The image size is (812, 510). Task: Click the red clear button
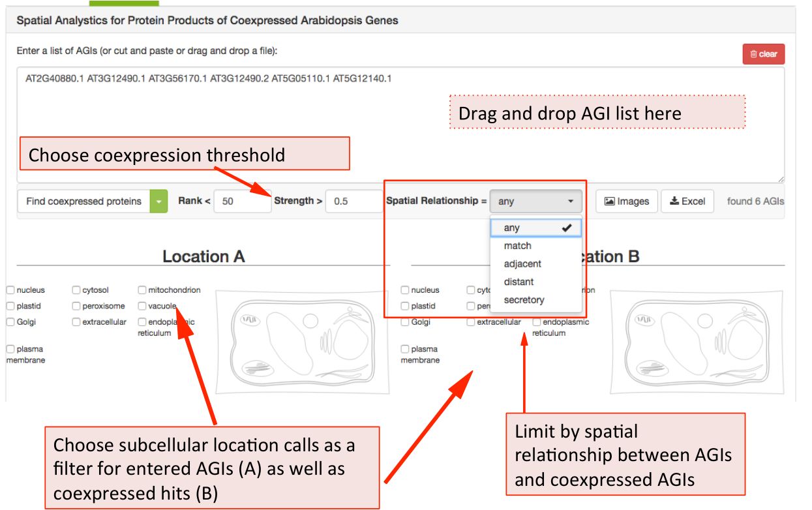coord(763,54)
